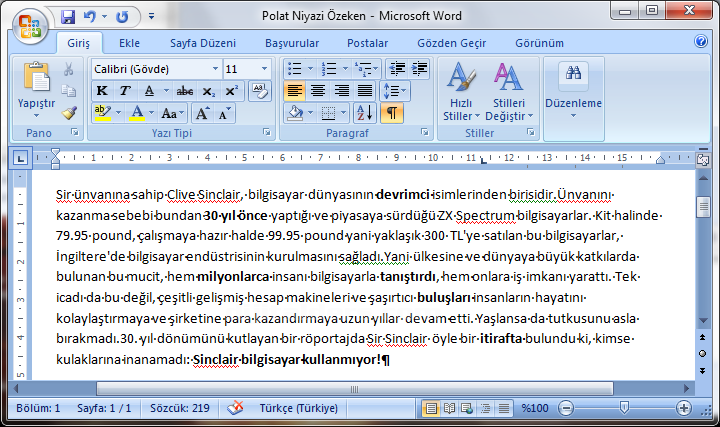Click the Sözcük: 219 word count
The image size is (720, 427).
(180, 408)
